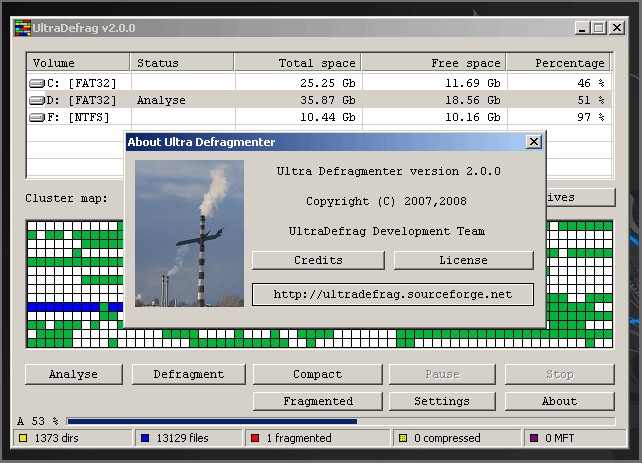Click the 'A 53 %' progress label

(38, 421)
